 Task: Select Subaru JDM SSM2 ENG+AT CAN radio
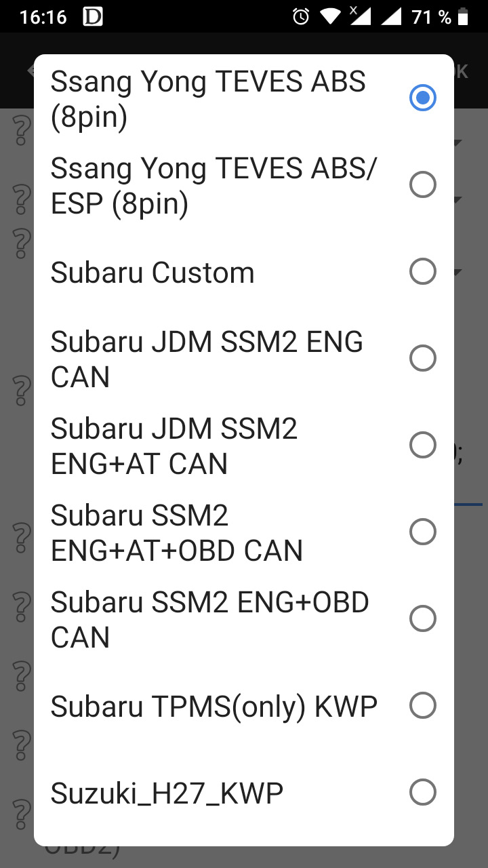pos(422,446)
